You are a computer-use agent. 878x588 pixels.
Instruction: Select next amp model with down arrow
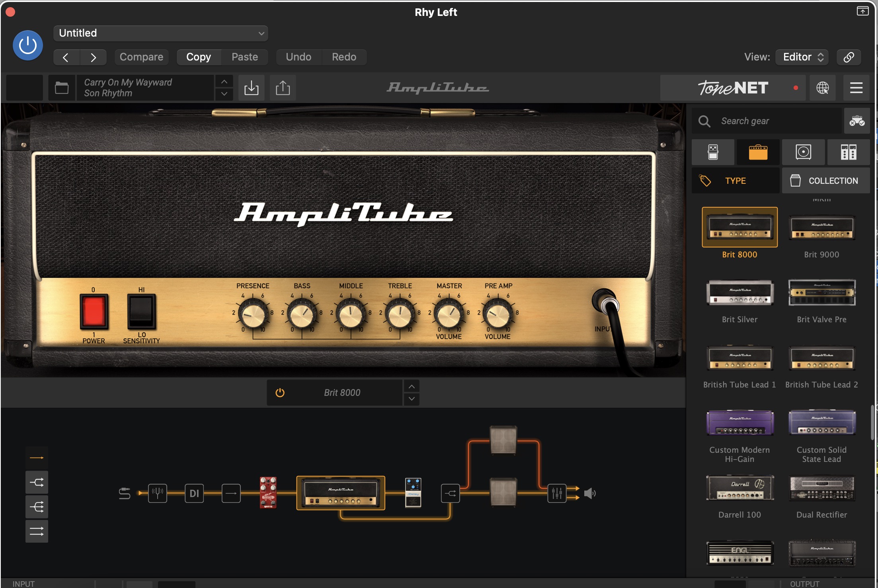coord(412,399)
